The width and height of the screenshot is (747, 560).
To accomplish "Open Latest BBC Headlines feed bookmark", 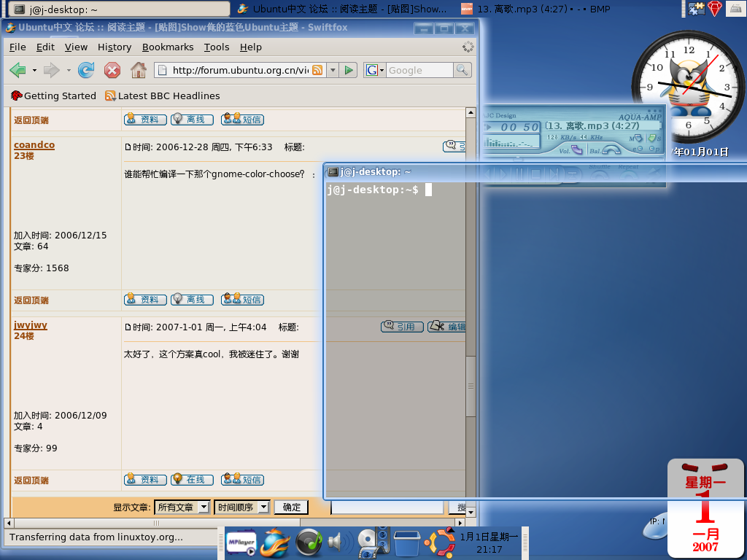I will [x=163, y=96].
